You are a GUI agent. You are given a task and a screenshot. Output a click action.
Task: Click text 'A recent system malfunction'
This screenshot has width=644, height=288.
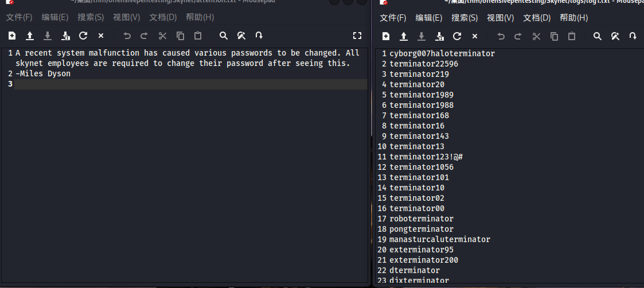pyautogui.click(x=77, y=53)
